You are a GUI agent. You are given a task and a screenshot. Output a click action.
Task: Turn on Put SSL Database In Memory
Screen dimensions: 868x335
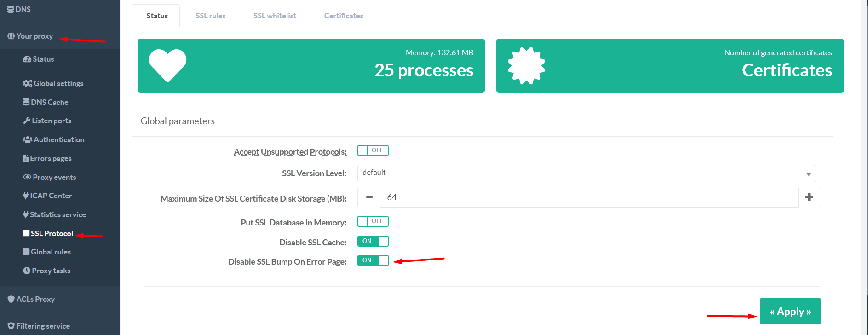[373, 221]
